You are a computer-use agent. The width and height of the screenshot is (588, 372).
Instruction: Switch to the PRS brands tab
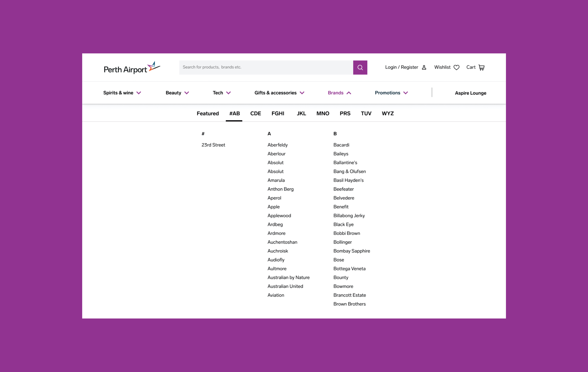pyautogui.click(x=345, y=113)
